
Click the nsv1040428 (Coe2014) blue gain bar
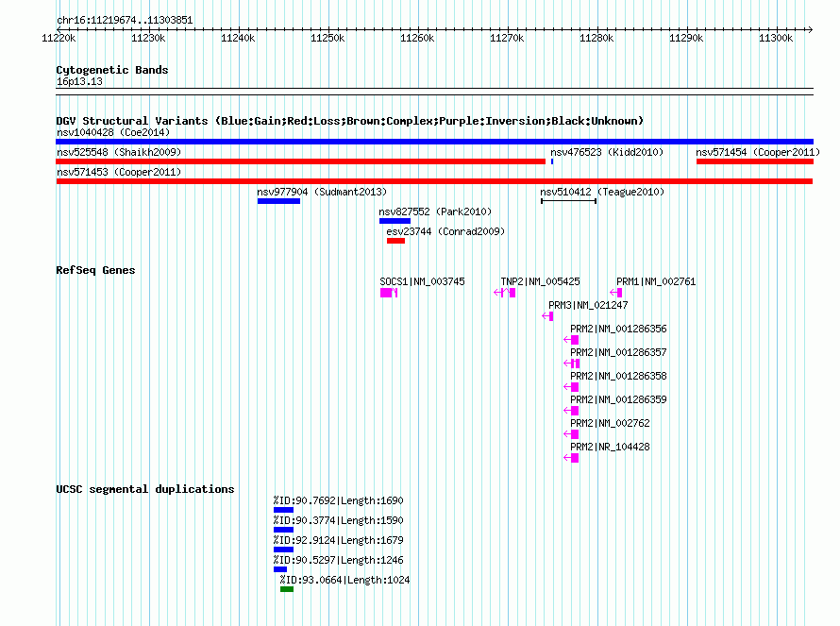click(434, 142)
